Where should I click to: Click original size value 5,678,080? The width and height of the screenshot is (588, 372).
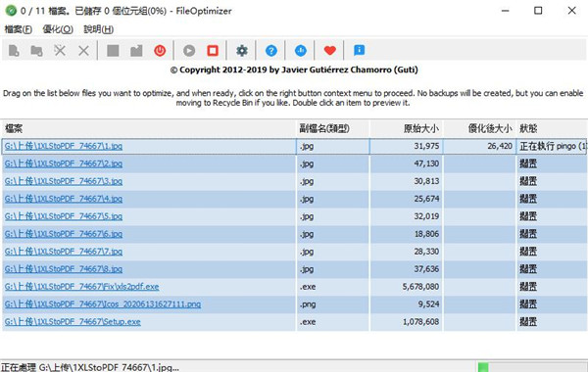pos(420,287)
